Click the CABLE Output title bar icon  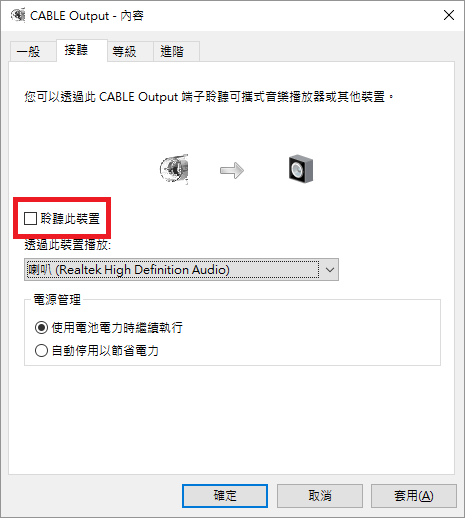click(x=18, y=15)
